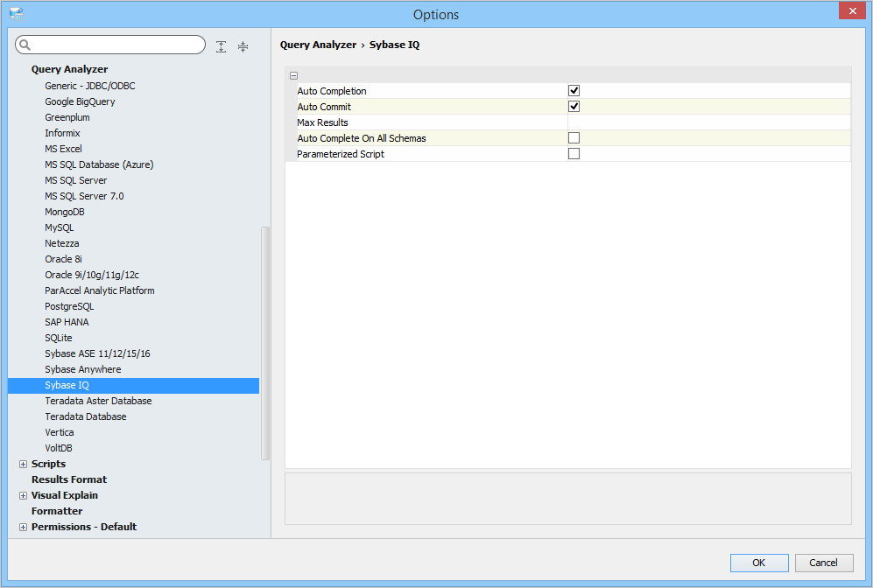Click the search magnifier icon
Screen dimensions: 873x588
click(25, 45)
